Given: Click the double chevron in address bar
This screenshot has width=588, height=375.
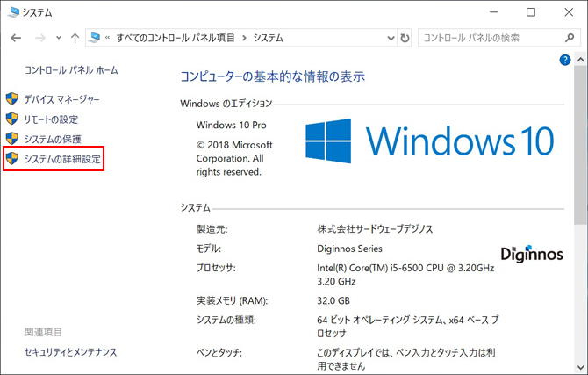Looking at the screenshot, I should point(108,38).
